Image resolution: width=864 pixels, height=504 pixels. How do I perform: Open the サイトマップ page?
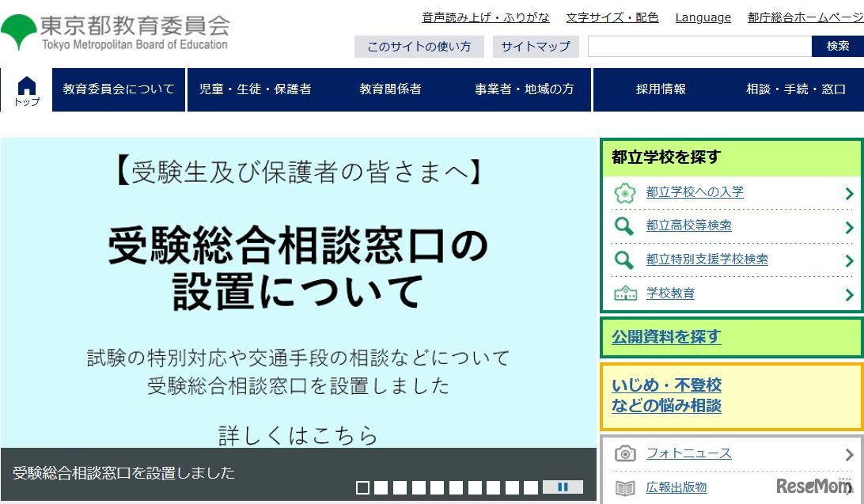536,47
